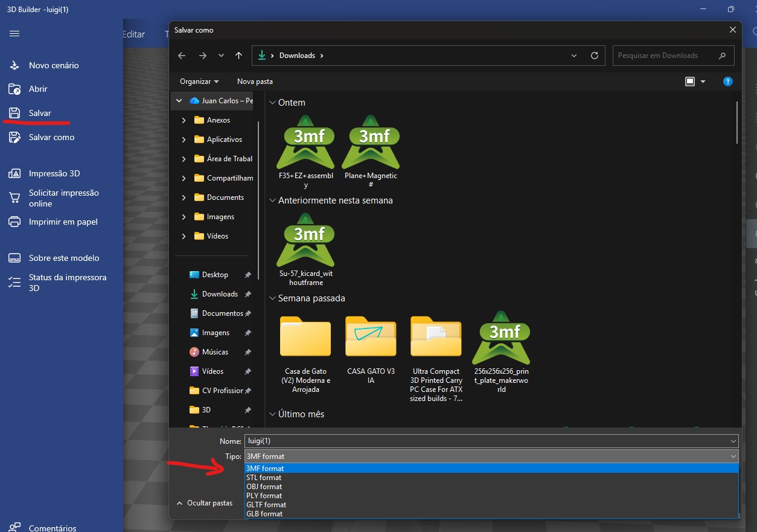The height and width of the screenshot is (532, 757).
Task: Open the Tipo file format combo box
Action: point(491,457)
